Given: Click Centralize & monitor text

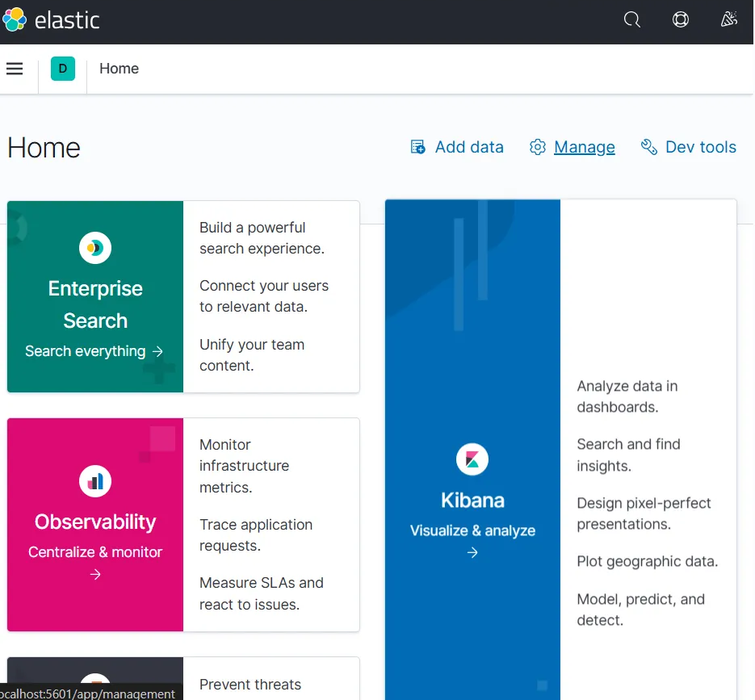Looking at the screenshot, I should (x=95, y=551).
